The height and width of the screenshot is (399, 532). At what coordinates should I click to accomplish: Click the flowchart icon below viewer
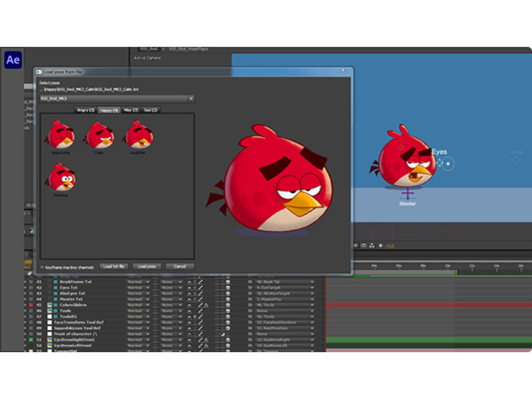tap(372, 245)
